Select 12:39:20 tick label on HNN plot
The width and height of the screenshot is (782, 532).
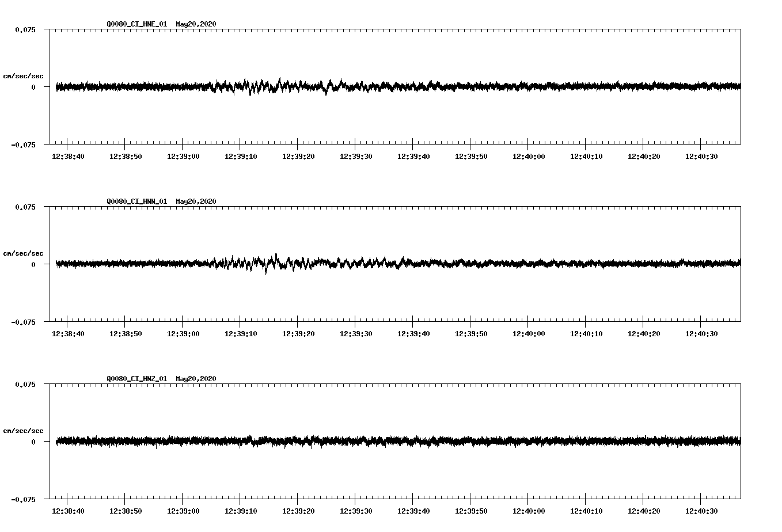coord(298,334)
